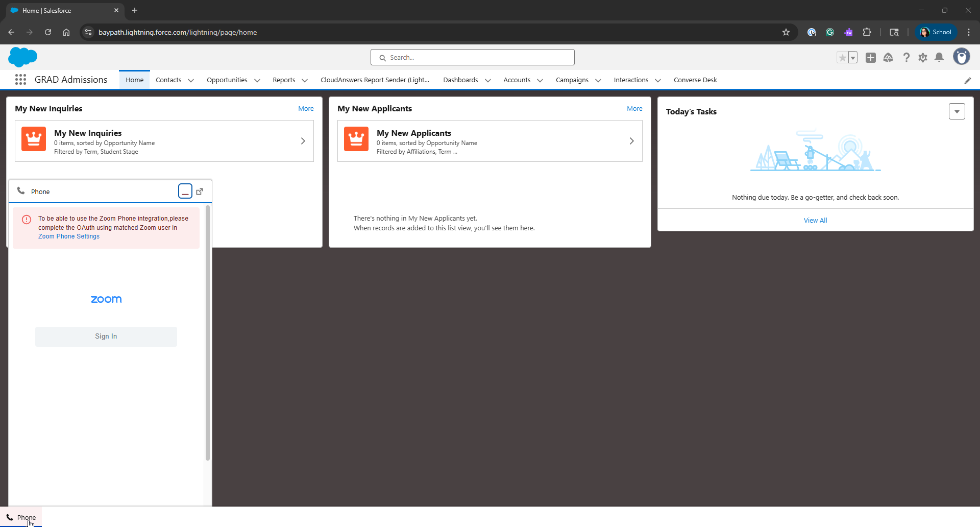The height and width of the screenshot is (527, 980).
Task: Pop out the Phone panel window
Action: (200, 191)
